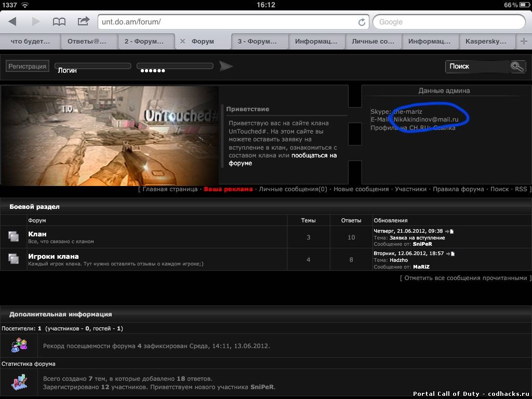This screenshot has width=532, height=399.
Task: Open the Клан forum
Action: tap(37, 234)
